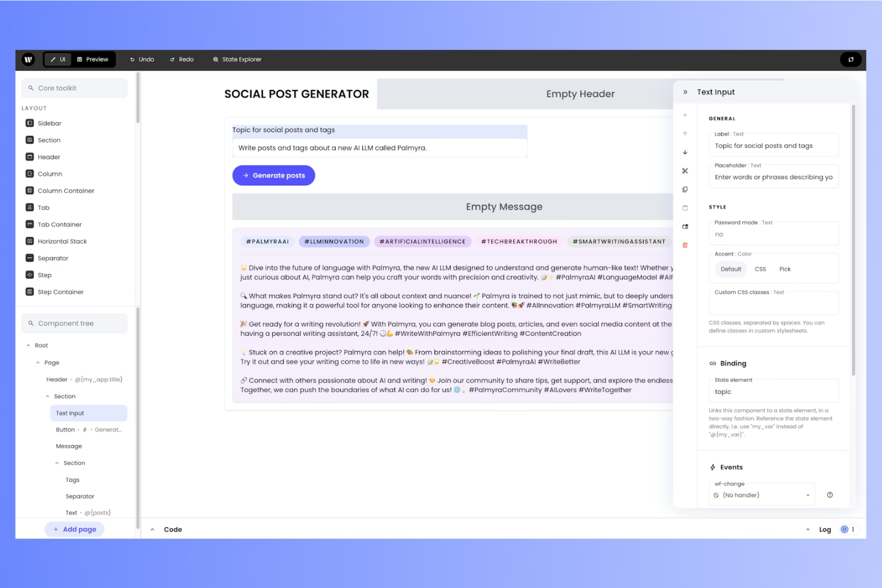Switch to Preview mode

point(93,59)
